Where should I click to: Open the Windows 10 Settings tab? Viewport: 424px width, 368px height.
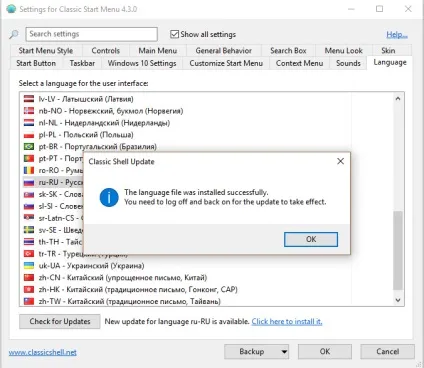coord(142,63)
